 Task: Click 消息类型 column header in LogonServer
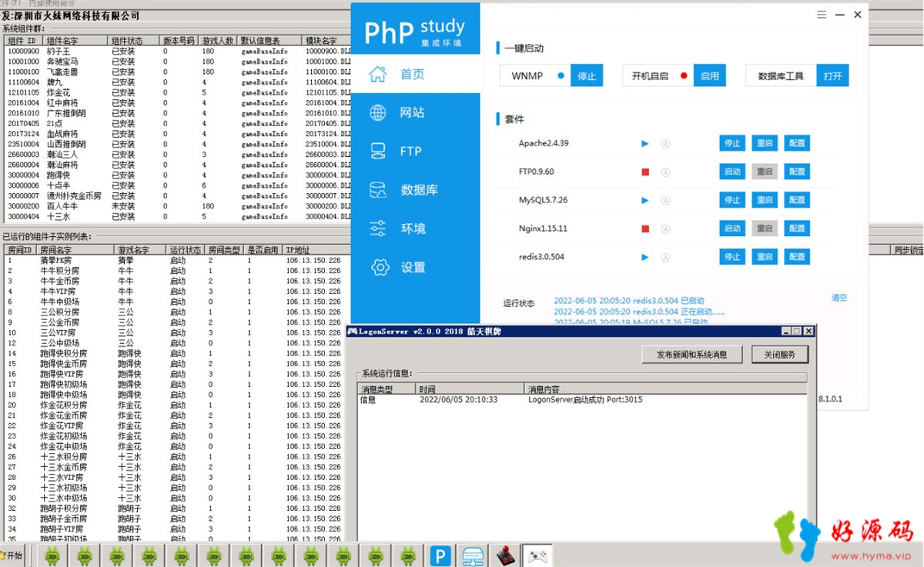(388, 390)
